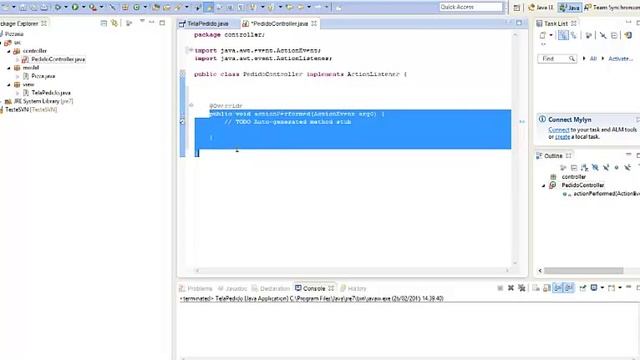Collapse the view package node
Screen dimensions: 640x360
[9, 85]
